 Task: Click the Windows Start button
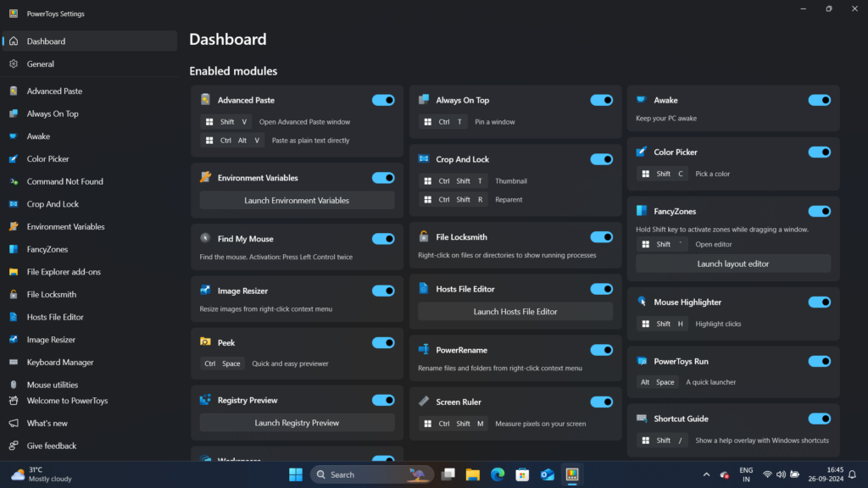(x=296, y=474)
